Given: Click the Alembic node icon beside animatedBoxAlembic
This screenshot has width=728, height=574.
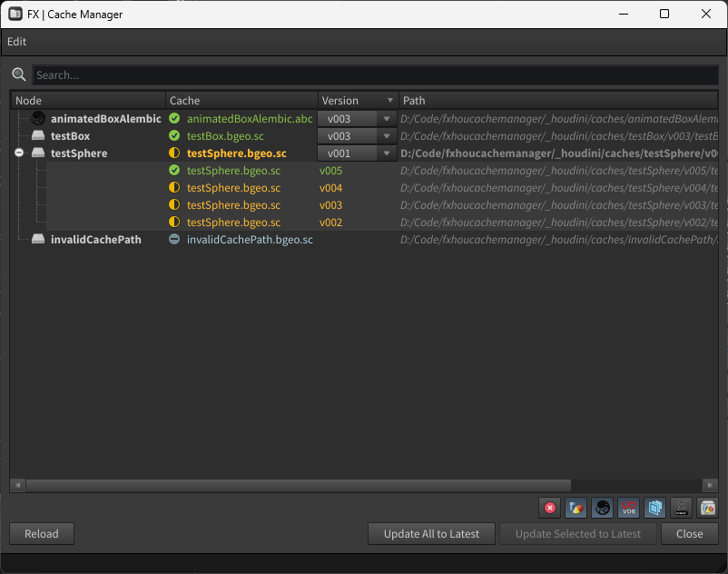Looking at the screenshot, I should (38, 119).
